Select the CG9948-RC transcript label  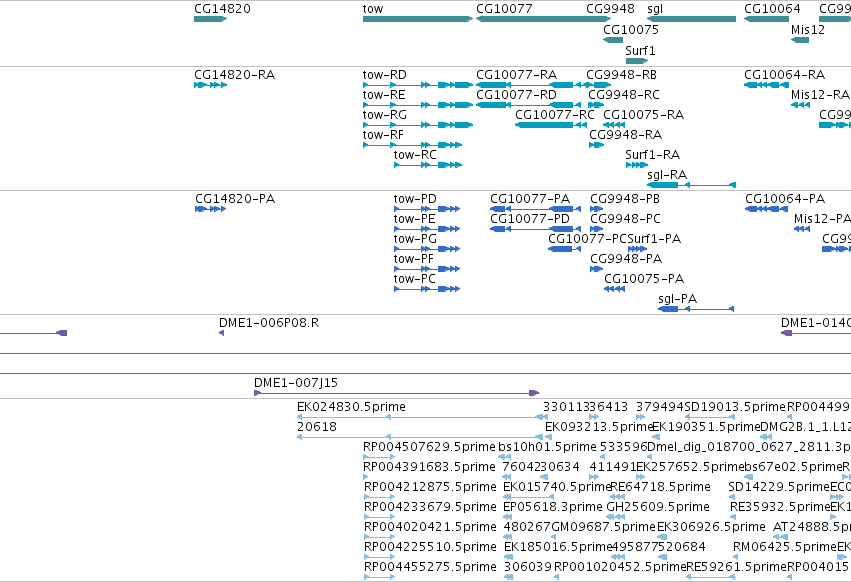(x=624, y=95)
